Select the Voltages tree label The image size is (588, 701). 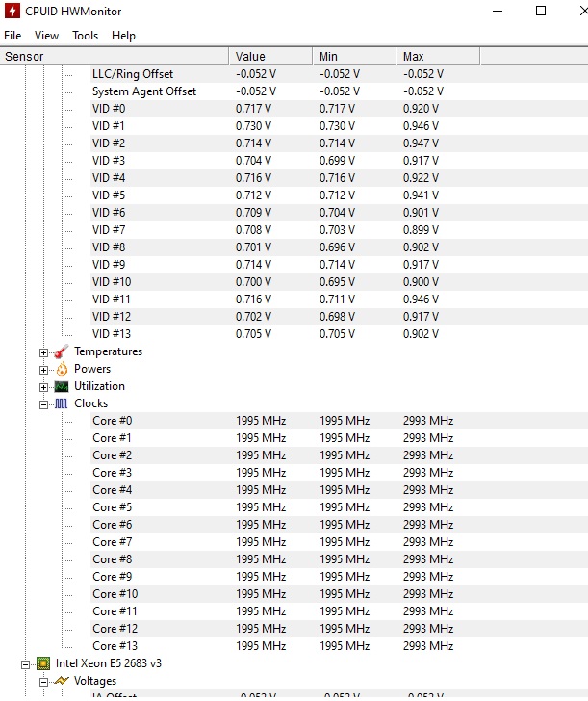[94, 681]
